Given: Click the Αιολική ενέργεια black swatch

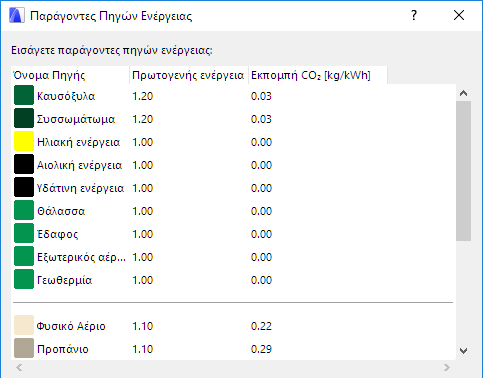Looking at the screenshot, I should coord(24,164).
